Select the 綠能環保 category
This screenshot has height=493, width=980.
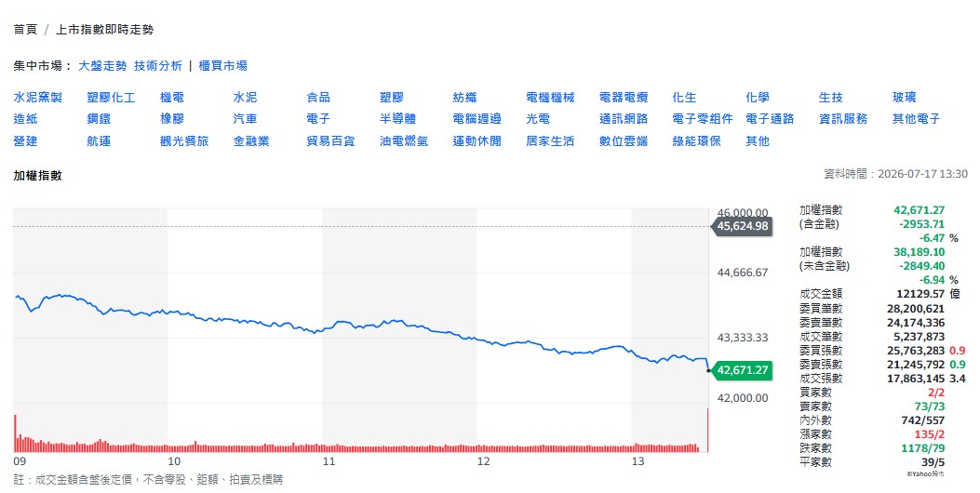coord(696,141)
